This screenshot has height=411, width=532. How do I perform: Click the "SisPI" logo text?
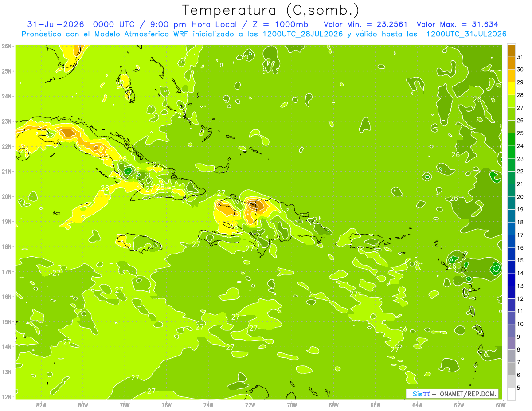(x=421, y=394)
